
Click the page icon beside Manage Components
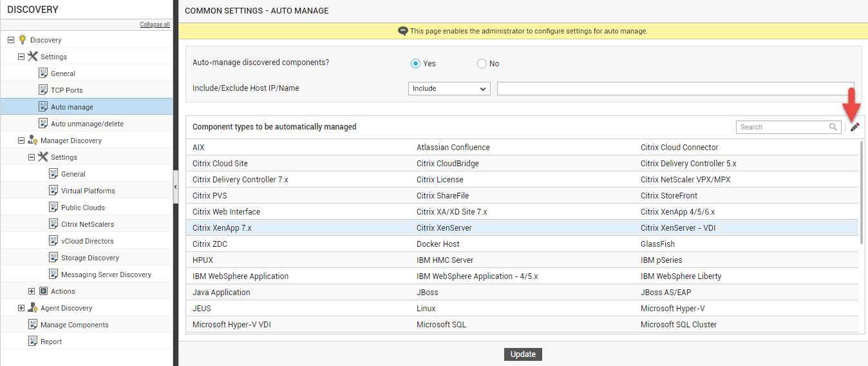pos(33,325)
